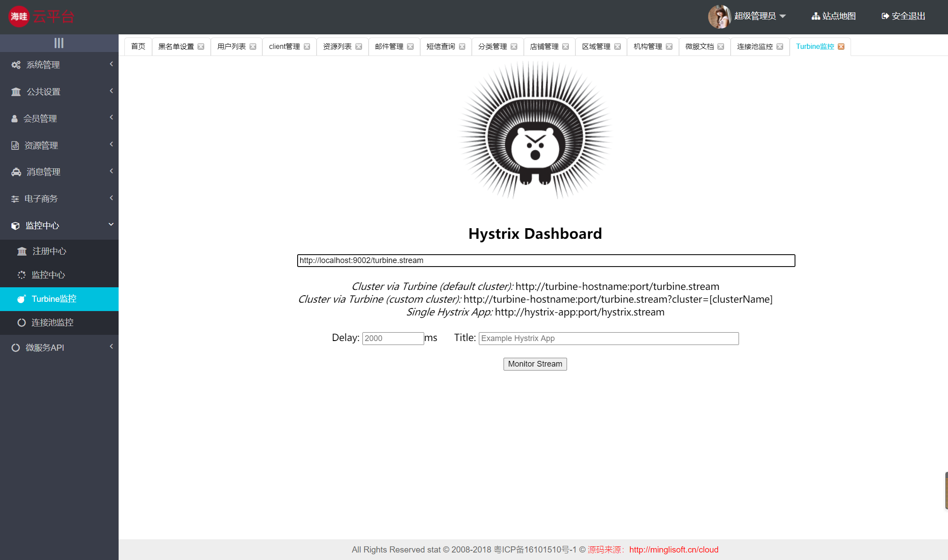The height and width of the screenshot is (560, 948).
Task: Collapse the 监控中心 menu chevron
Action: click(111, 224)
